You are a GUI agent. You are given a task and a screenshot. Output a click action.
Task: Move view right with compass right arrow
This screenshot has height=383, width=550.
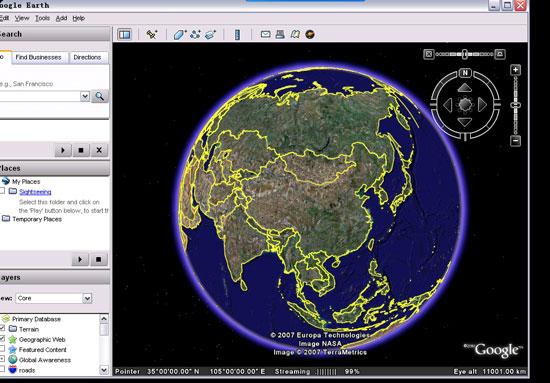point(482,105)
